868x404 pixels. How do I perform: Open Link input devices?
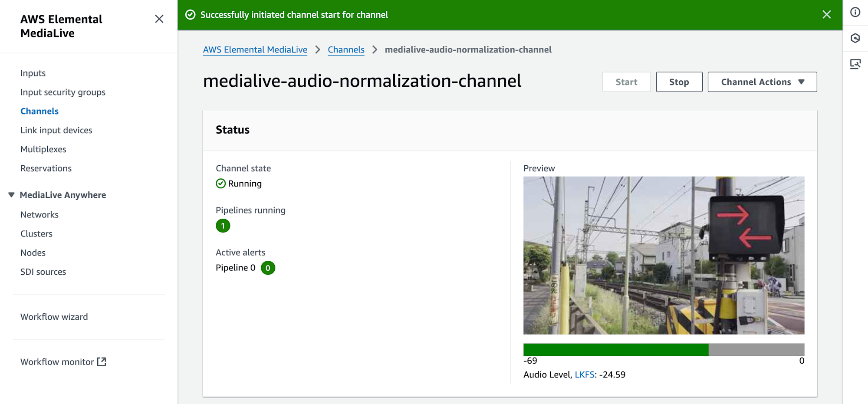pyautogui.click(x=56, y=130)
